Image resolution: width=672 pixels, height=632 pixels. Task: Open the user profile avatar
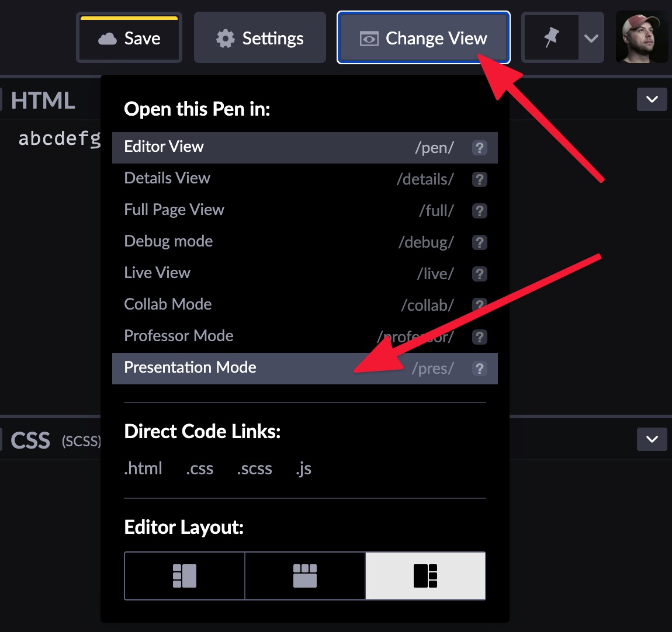[x=641, y=37]
